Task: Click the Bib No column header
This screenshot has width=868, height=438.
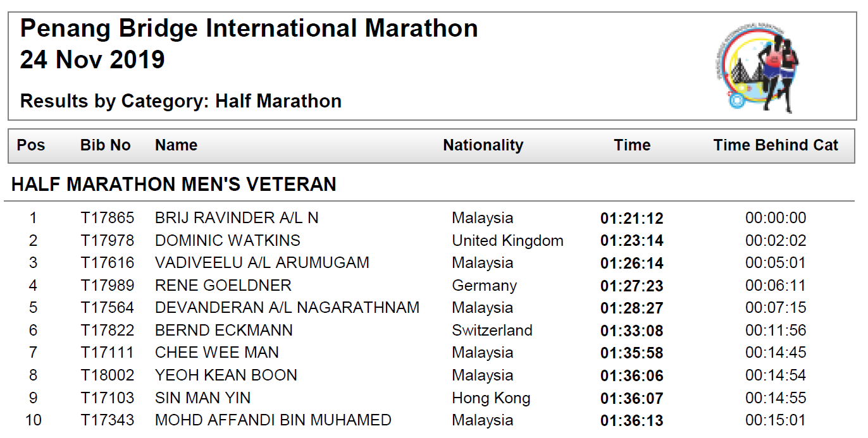Action: 106,145
